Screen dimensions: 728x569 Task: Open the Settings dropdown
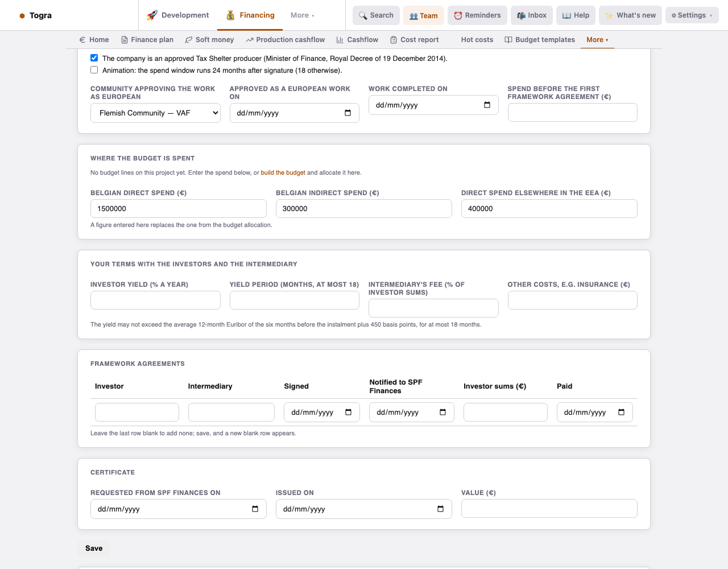point(692,15)
